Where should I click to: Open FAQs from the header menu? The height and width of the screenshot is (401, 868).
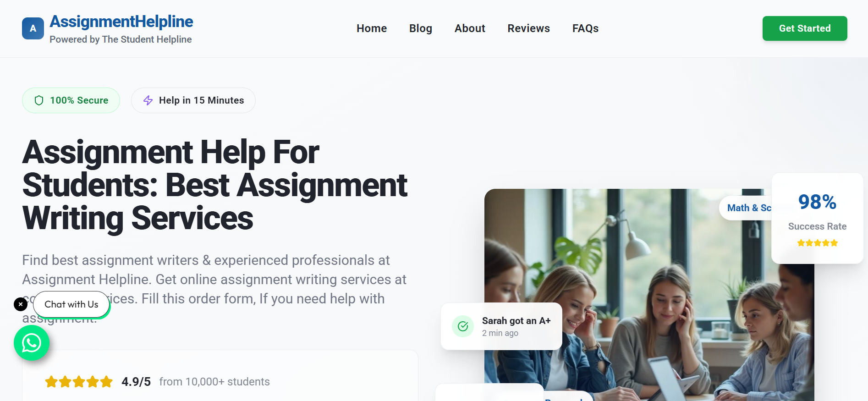pos(585,28)
